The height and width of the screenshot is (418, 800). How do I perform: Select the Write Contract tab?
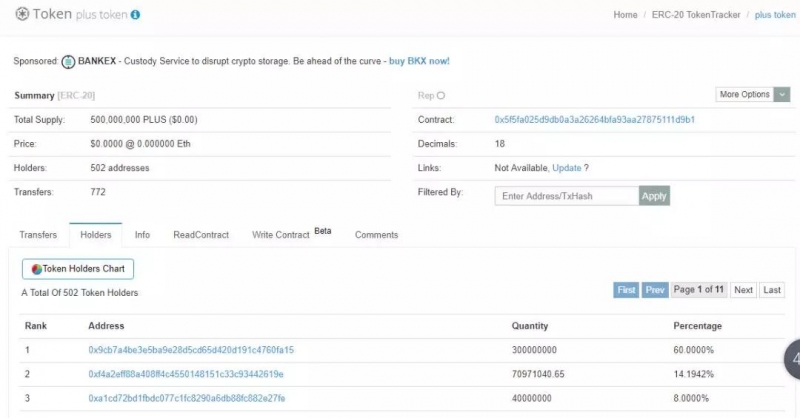280,235
